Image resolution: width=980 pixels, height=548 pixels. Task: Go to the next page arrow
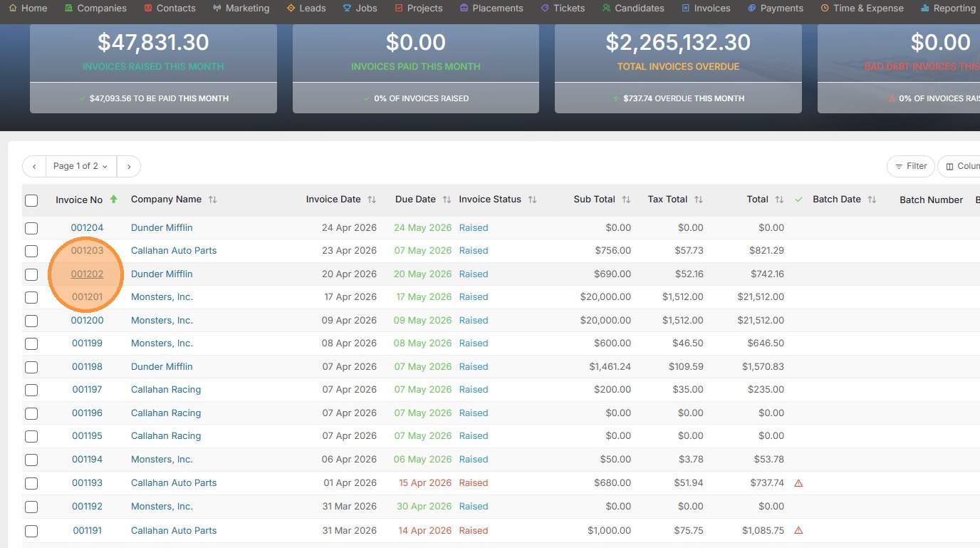click(129, 166)
